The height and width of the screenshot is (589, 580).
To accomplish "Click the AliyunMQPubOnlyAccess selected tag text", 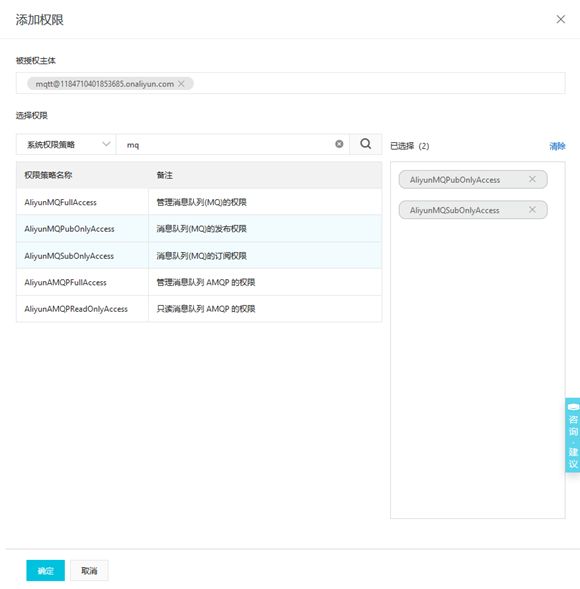I will 455,180.
